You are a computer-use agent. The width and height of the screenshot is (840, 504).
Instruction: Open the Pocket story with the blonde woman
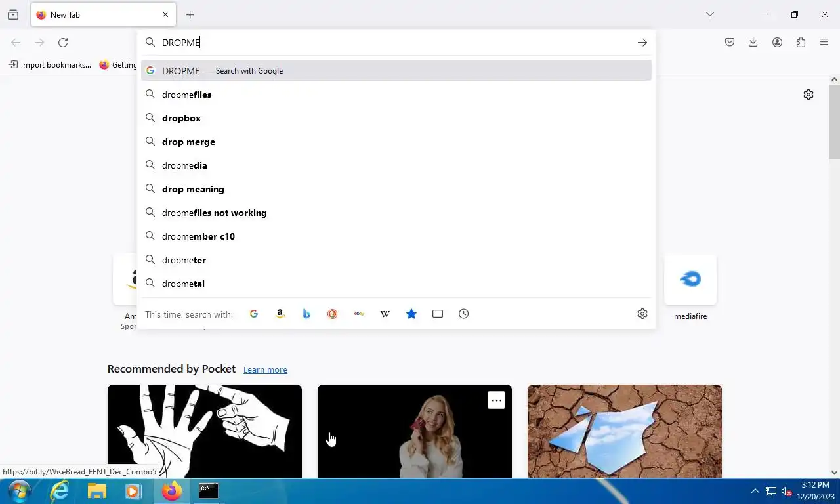point(415,431)
